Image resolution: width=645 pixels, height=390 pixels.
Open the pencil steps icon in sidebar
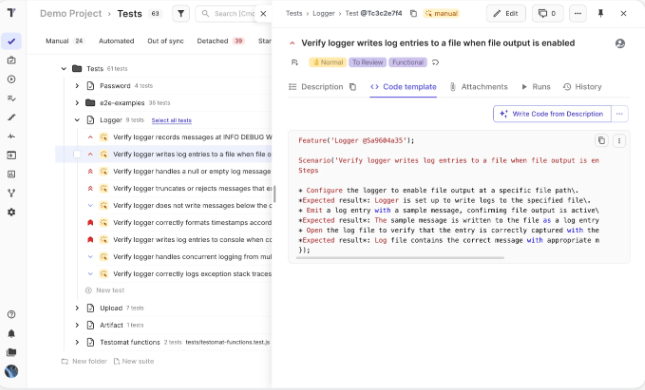(12, 117)
